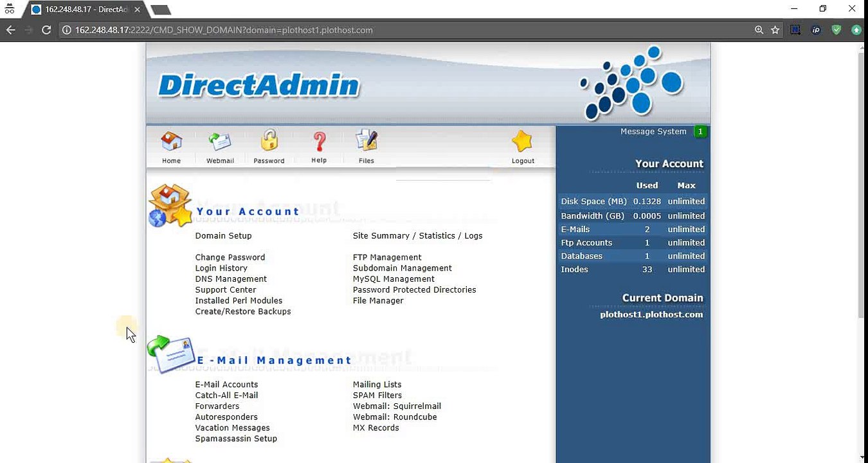Open the Webmail toolbar icon
Viewport: 868px width, 463px height.
tap(220, 141)
